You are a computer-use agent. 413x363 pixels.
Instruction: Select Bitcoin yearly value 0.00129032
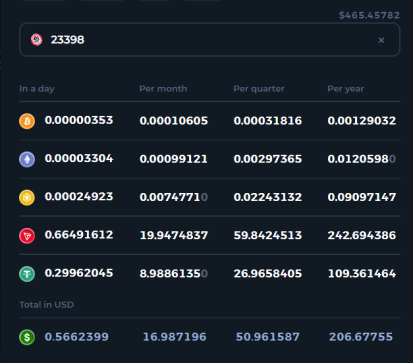tap(362, 121)
